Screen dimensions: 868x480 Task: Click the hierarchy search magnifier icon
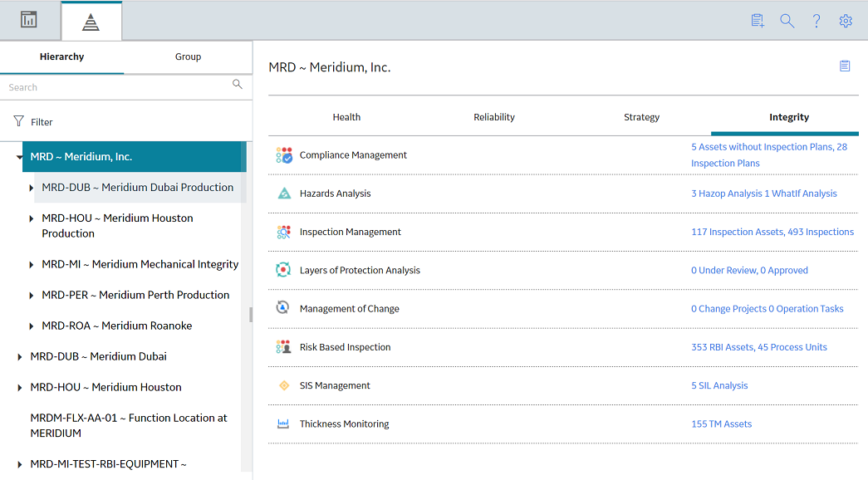tap(238, 85)
